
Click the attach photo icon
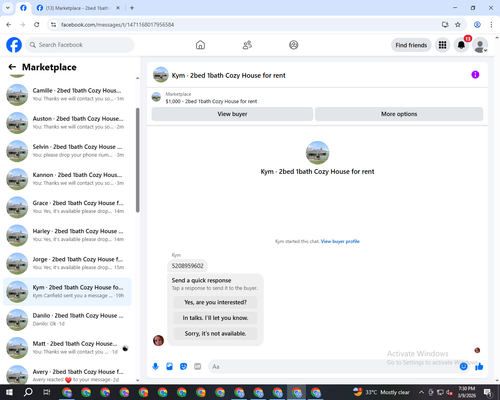coord(169,367)
